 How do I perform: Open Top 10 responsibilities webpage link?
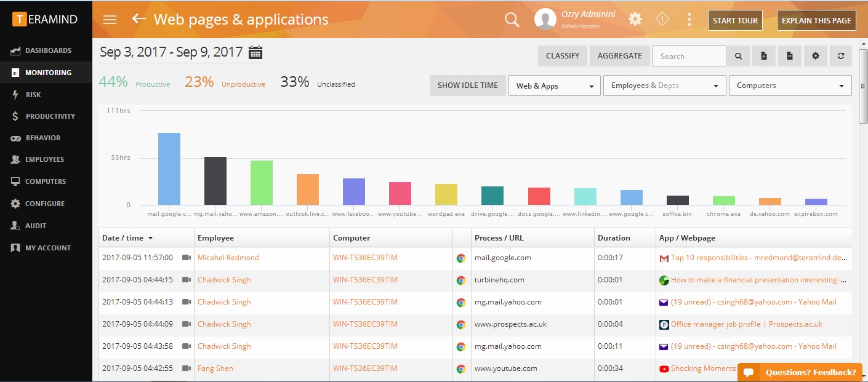pos(759,258)
